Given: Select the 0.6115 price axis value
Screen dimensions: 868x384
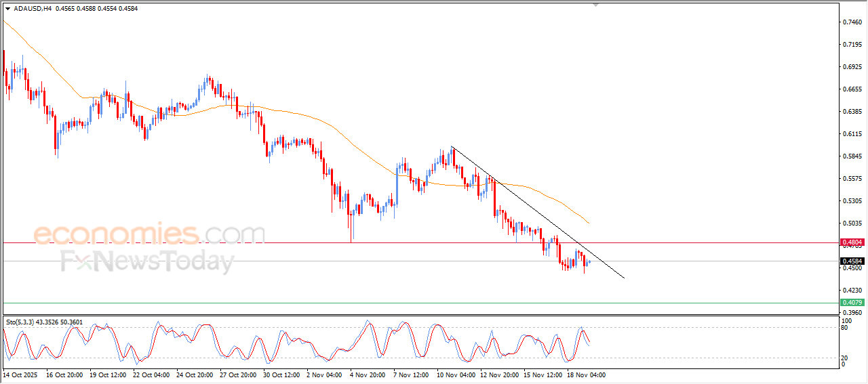Looking at the screenshot, I should [852, 134].
